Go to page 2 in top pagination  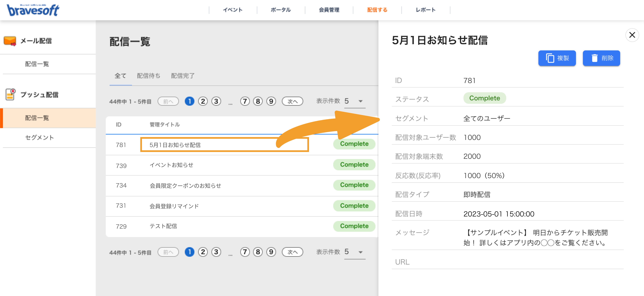click(x=203, y=101)
